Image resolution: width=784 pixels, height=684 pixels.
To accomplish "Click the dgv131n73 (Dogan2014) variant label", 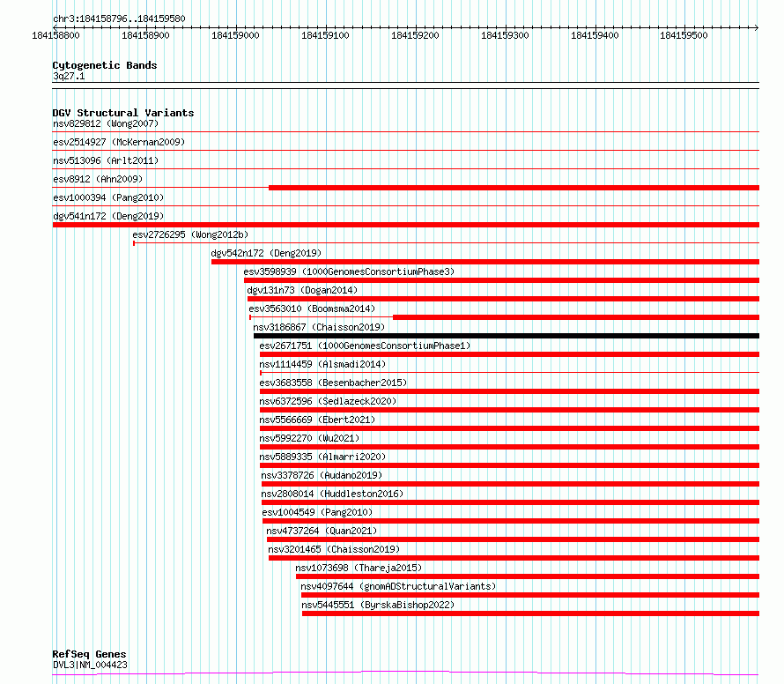I will tap(302, 290).
